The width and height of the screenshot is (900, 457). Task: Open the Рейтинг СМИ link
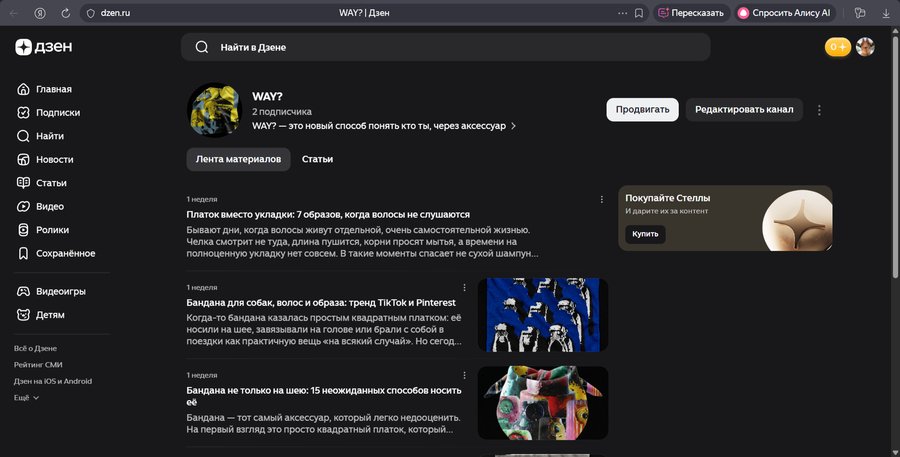click(38, 365)
